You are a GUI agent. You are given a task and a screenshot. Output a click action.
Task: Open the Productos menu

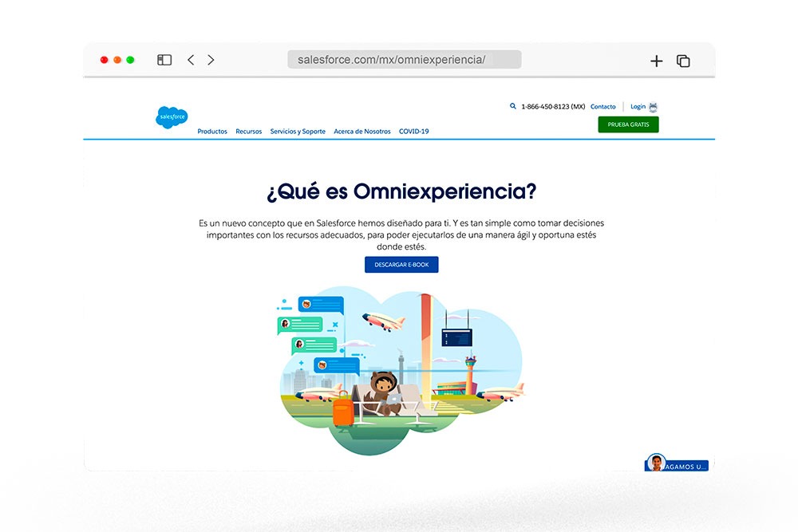[x=212, y=132]
